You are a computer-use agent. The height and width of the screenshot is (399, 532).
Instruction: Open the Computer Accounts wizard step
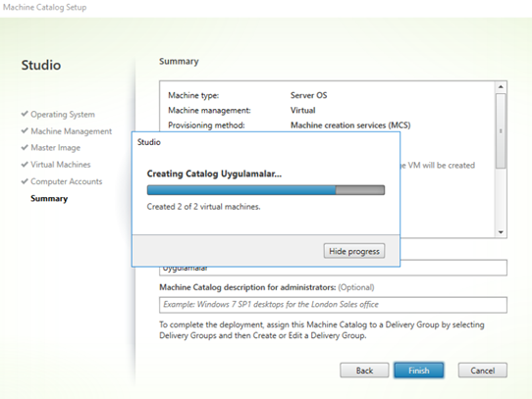click(x=67, y=181)
